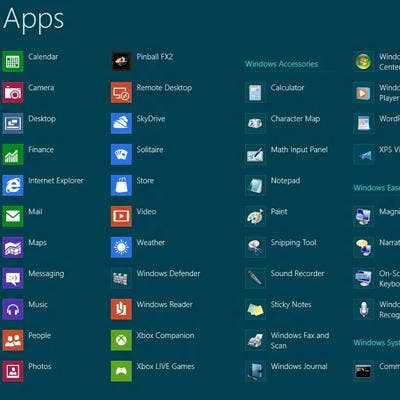The image size is (400, 400).
Task: Open the Store shopping bag icon
Action: point(121,185)
